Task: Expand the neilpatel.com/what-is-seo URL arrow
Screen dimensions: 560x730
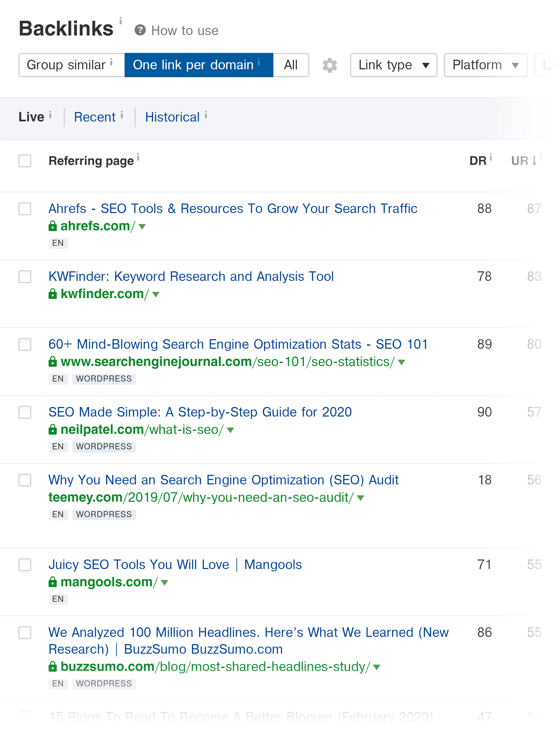Action: pyautogui.click(x=230, y=430)
